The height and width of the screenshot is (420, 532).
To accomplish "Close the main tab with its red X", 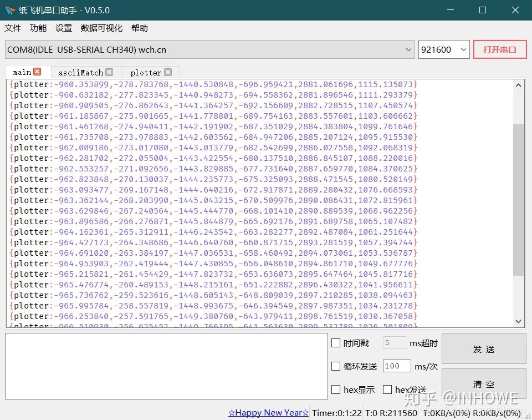I will [37, 72].
